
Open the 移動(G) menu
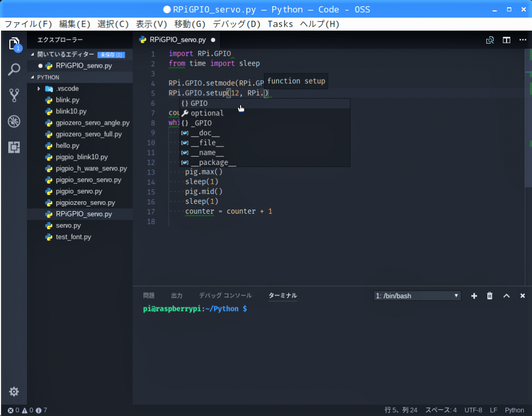click(190, 24)
